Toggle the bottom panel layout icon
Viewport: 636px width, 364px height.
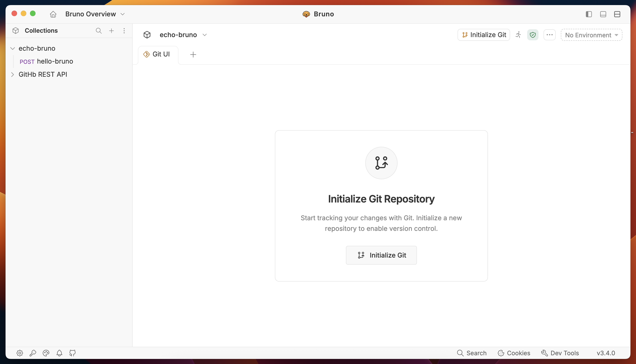click(x=603, y=14)
